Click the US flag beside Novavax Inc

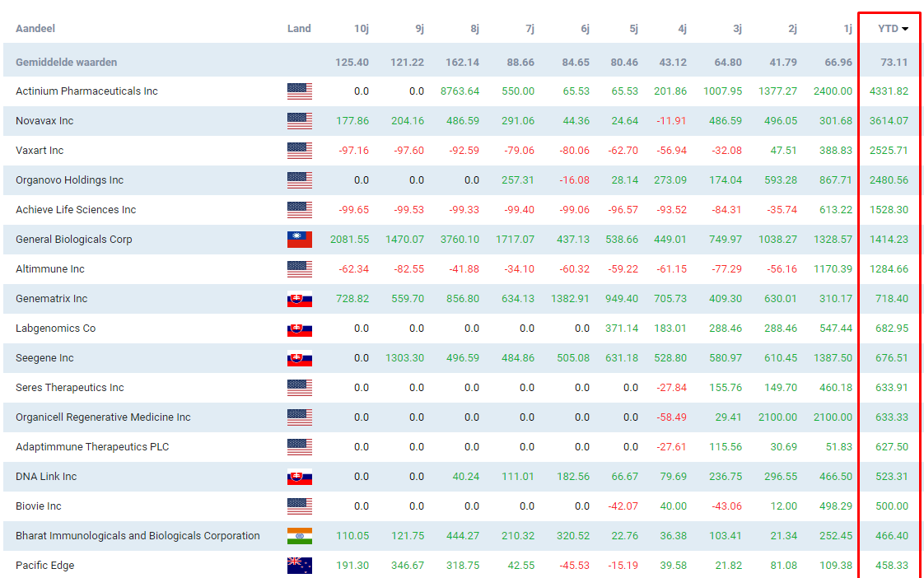point(300,121)
